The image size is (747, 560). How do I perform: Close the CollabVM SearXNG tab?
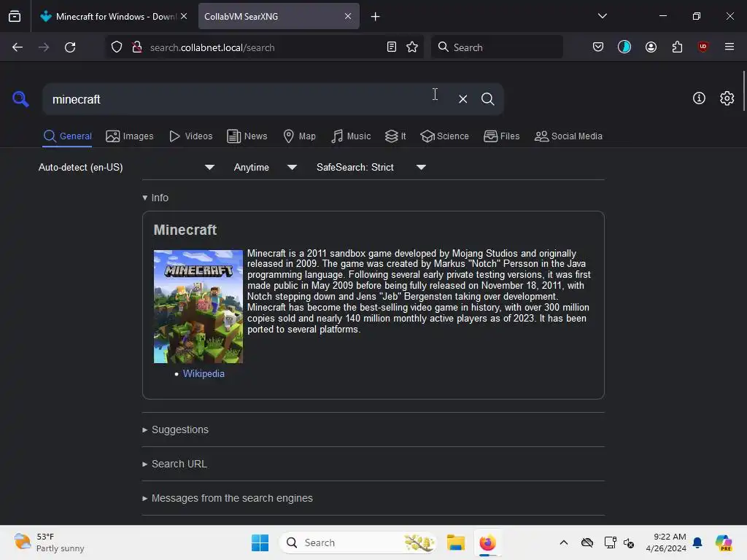click(348, 16)
